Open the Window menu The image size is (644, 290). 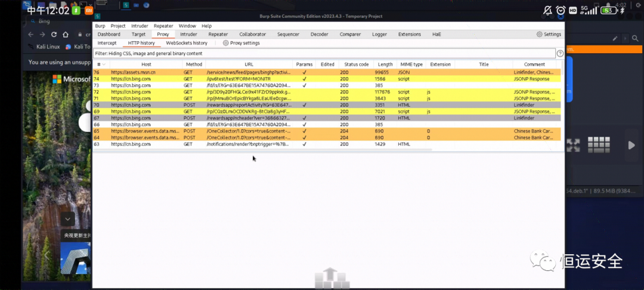click(x=187, y=26)
